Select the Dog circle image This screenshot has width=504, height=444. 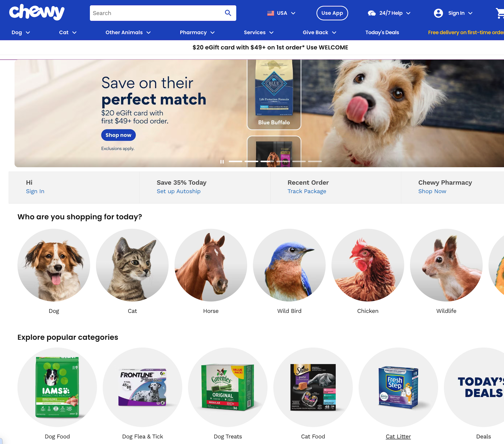pos(54,265)
